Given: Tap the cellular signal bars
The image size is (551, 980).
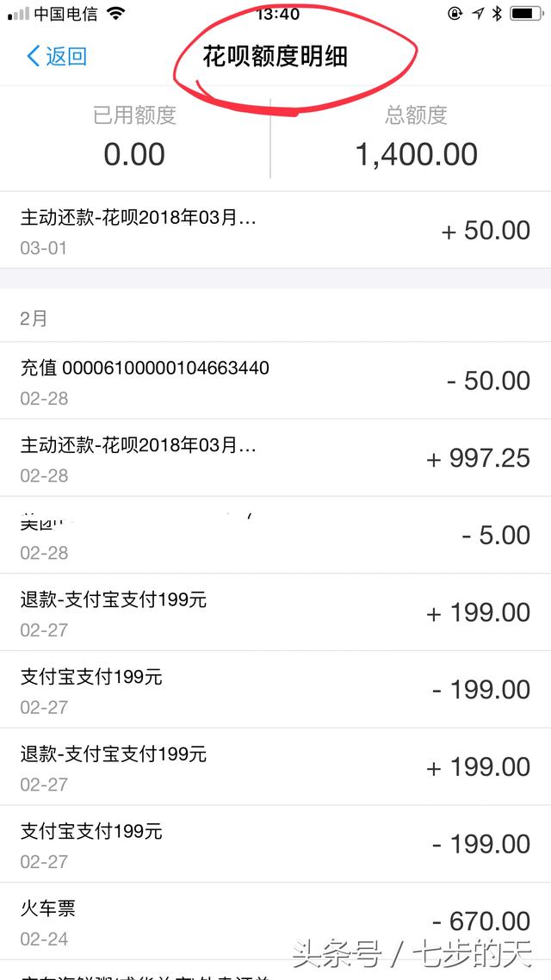Looking at the screenshot, I should tap(17, 14).
